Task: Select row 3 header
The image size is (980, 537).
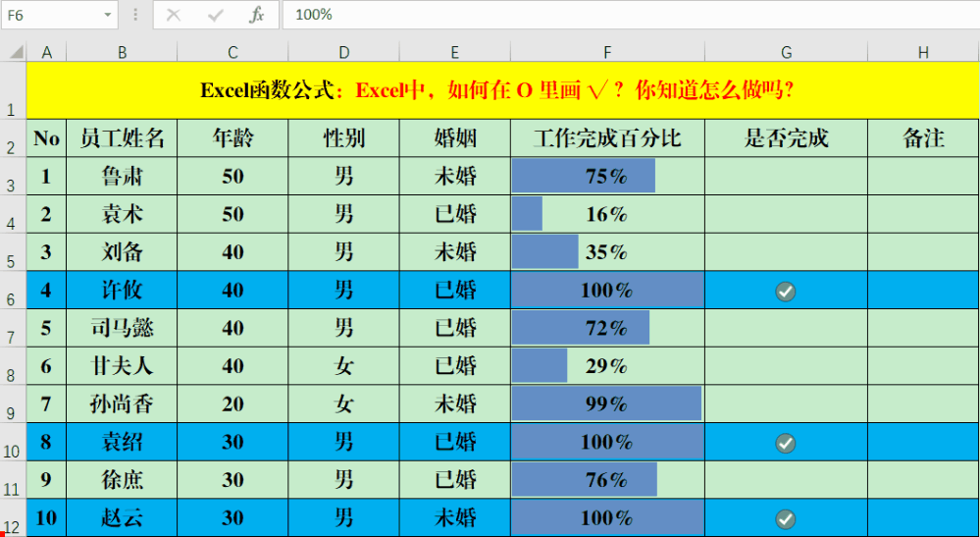Action: pyautogui.click(x=13, y=177)
